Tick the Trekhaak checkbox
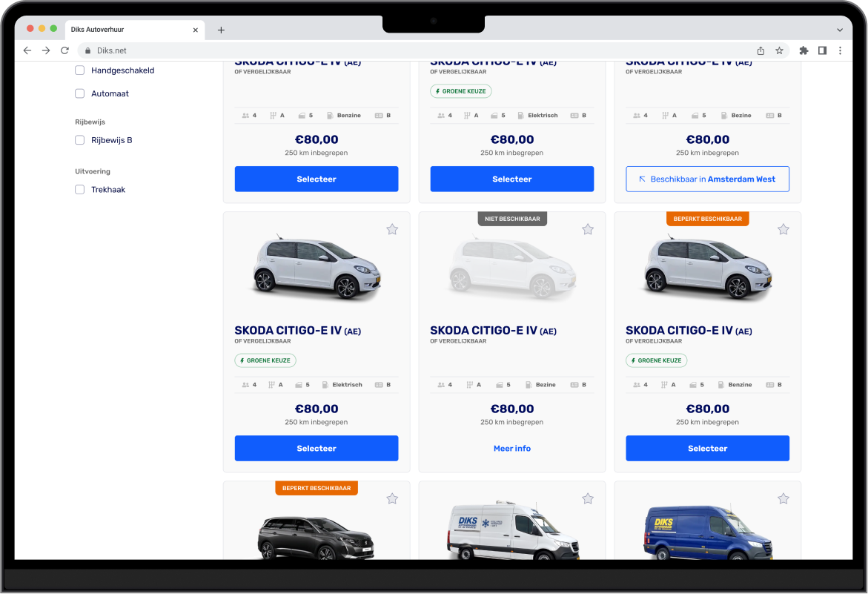The image size is (868, 594). coord(80,189)
